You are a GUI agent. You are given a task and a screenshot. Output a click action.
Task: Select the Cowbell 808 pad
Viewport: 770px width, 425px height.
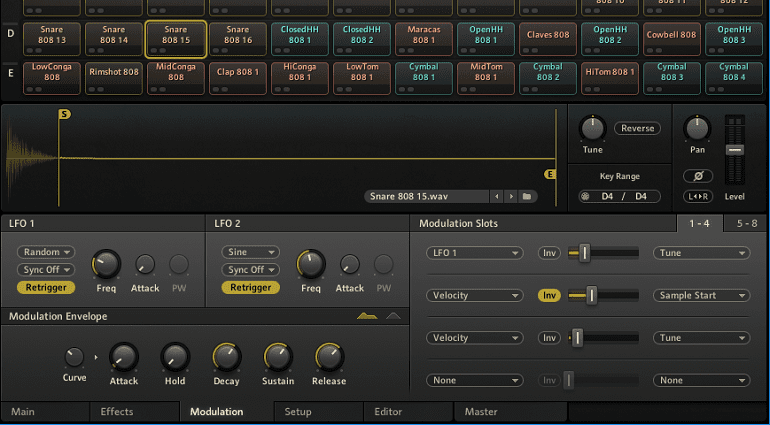pyautogui.click(x=671, y=39)
